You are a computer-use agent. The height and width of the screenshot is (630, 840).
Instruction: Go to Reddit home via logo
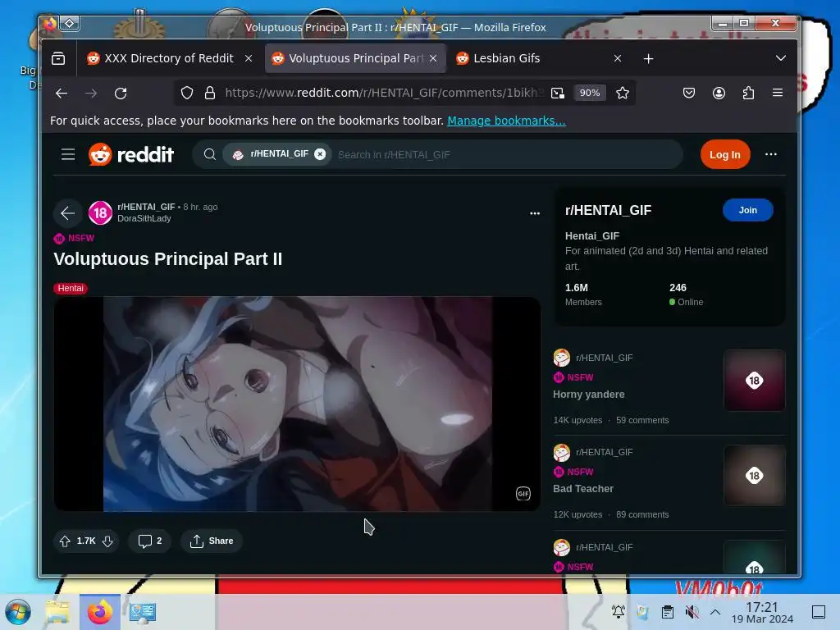pyautogui.click(x=131, y=155)
